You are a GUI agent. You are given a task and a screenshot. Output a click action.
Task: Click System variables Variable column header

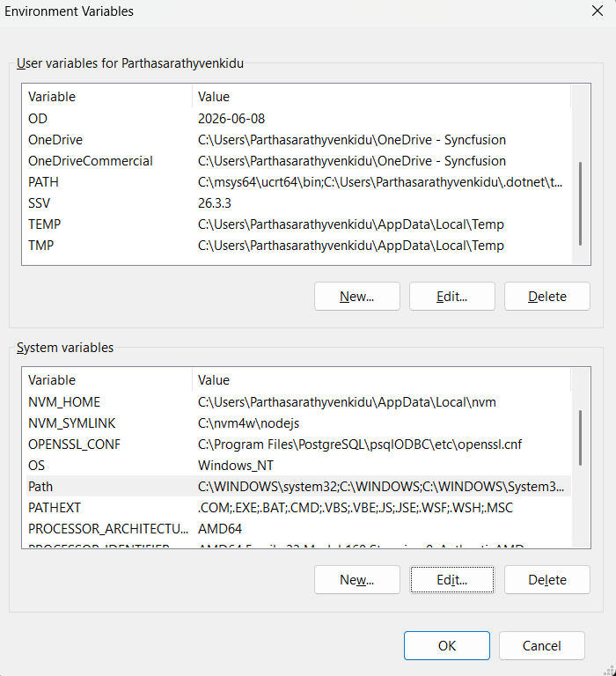109,380
